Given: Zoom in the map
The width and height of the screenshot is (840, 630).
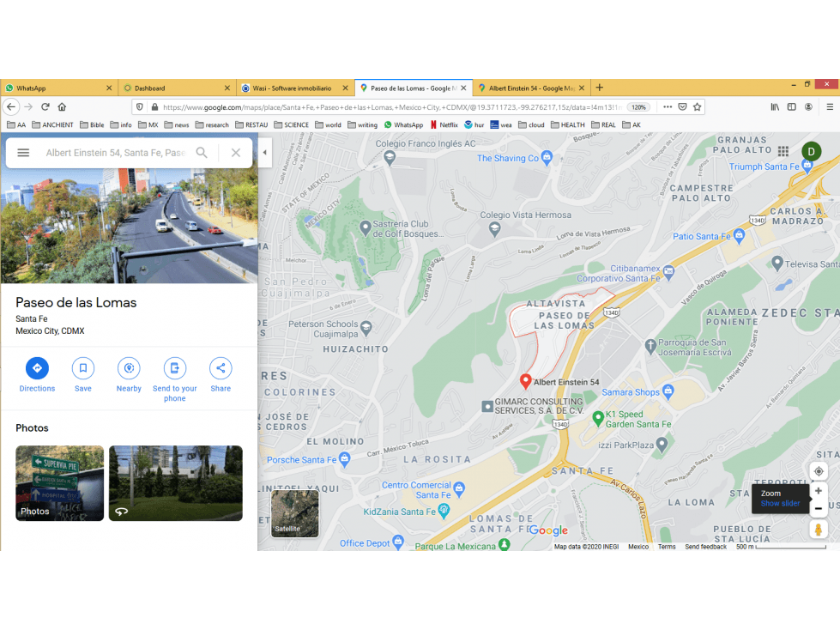Looking at the screenshot, I should coord(818,491).
